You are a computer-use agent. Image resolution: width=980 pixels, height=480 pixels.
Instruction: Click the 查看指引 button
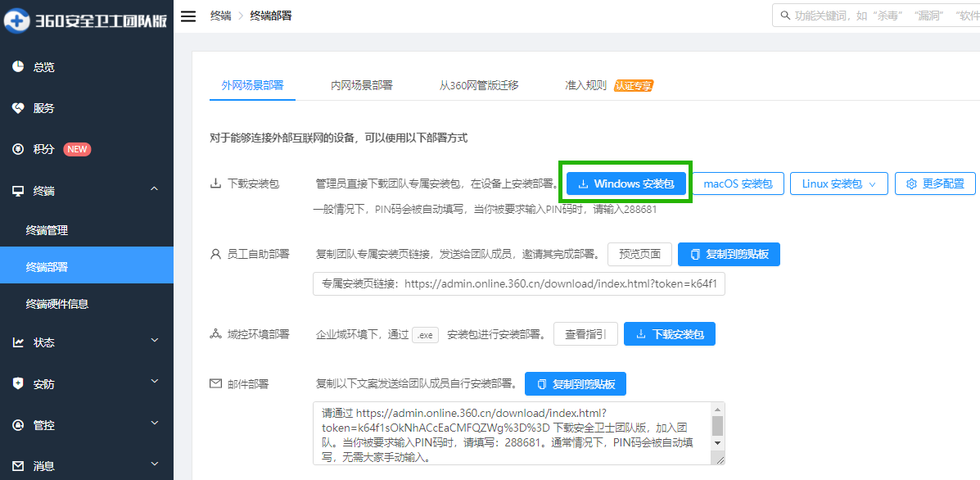pos(585,333)
